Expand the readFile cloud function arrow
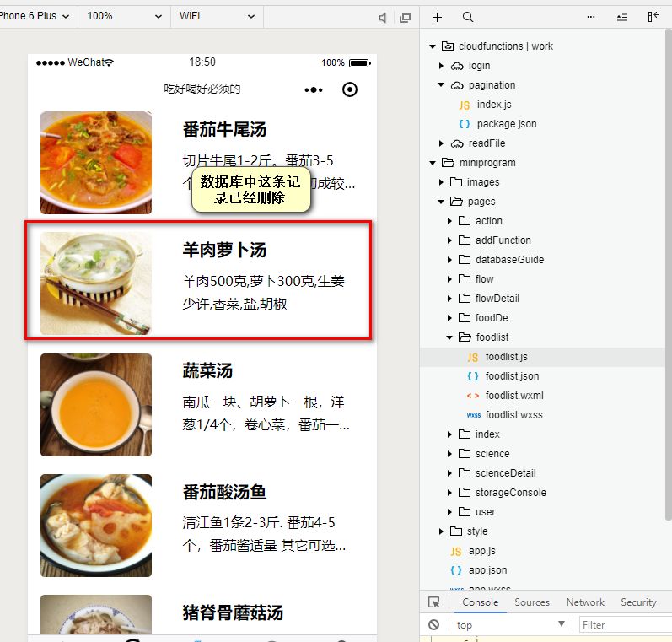 [441, 143]
